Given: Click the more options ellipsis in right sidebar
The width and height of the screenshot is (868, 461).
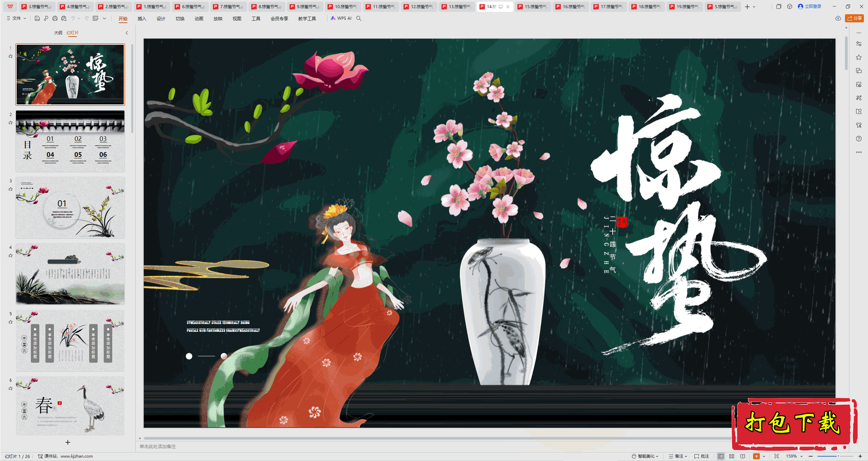Looking at the screenshot, I should pos(859,152).
